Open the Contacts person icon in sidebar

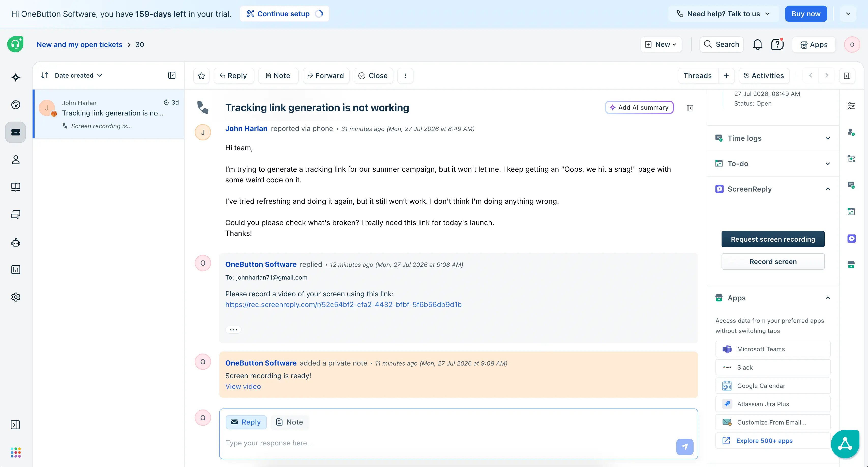(x=16, y=159)
